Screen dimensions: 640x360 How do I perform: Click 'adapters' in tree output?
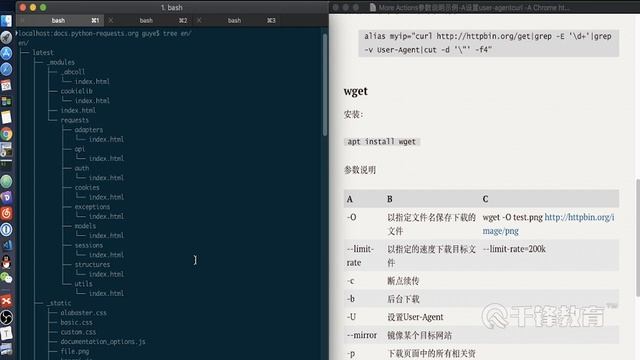point(89,130)
